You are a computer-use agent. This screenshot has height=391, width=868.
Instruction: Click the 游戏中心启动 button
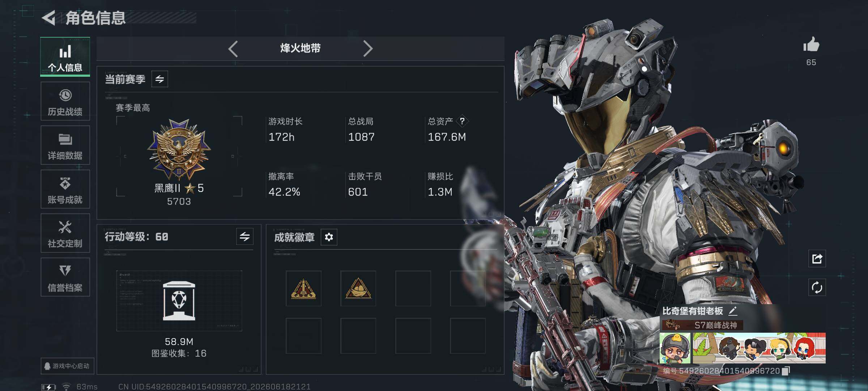click(67, 366)
